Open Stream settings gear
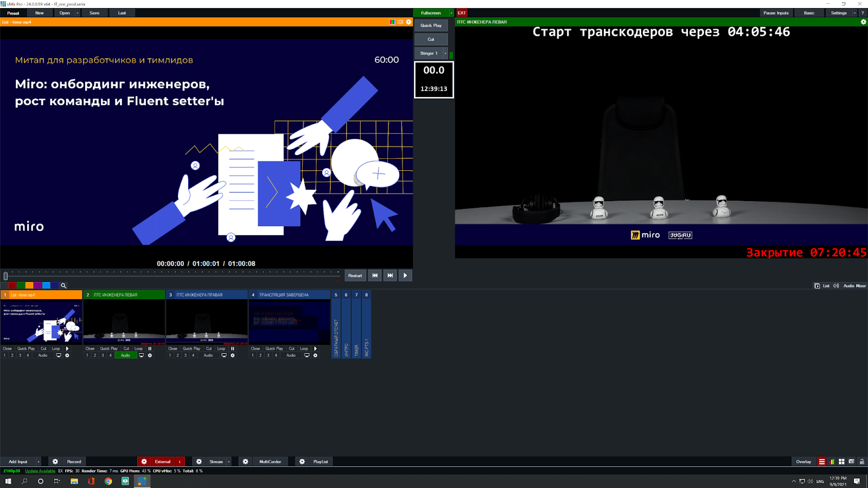868x488 pixels. pyautogui.click(x=199, y=461)
